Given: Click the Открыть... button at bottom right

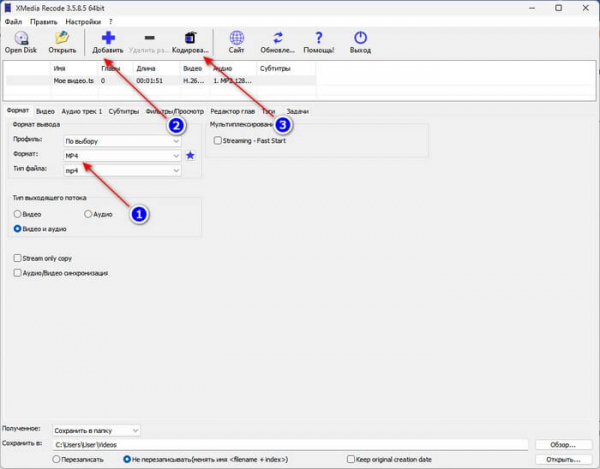Looking at the screenshot, I should 563,459.
